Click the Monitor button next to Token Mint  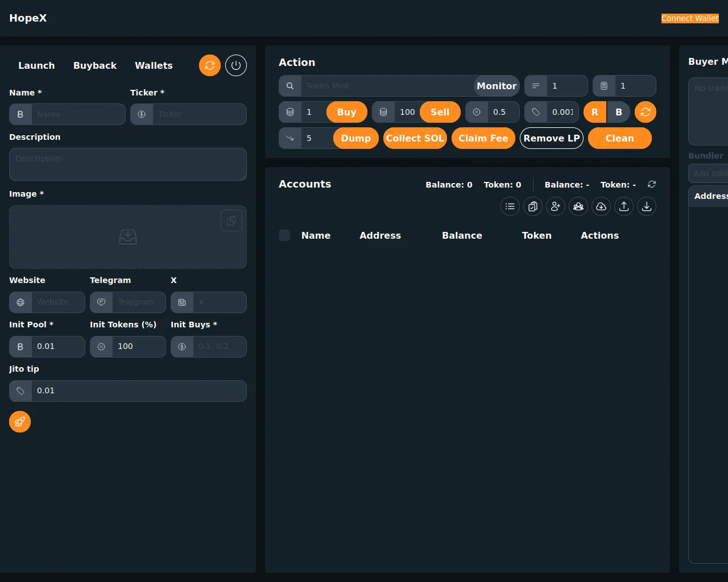(x=496, y=86)
